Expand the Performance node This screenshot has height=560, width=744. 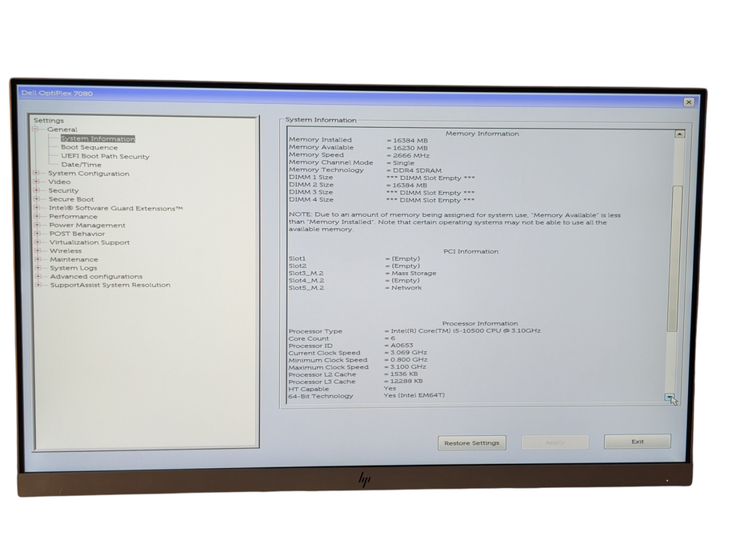point(38,217)
